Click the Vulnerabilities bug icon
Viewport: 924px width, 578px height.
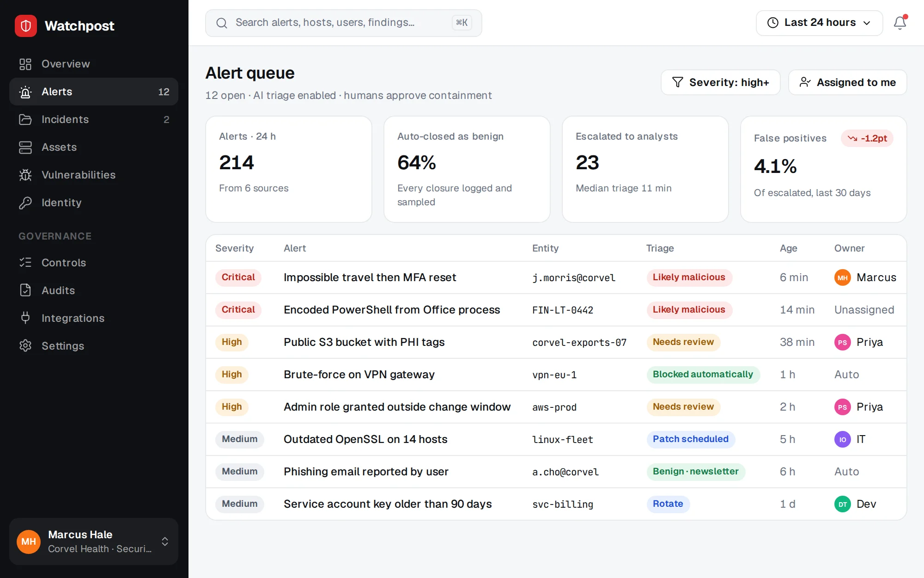[25, 175]
